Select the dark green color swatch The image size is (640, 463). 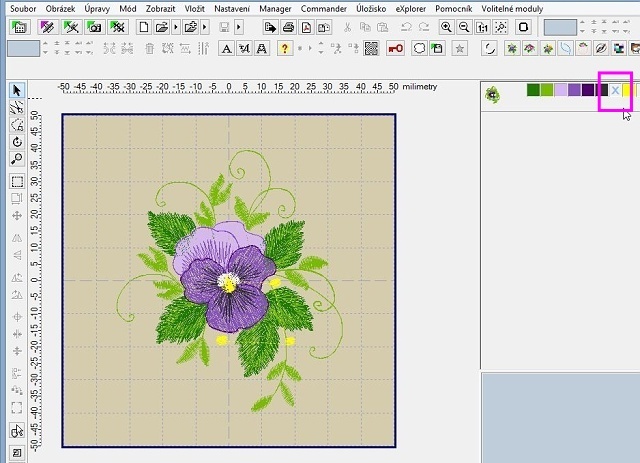[533, 91]
